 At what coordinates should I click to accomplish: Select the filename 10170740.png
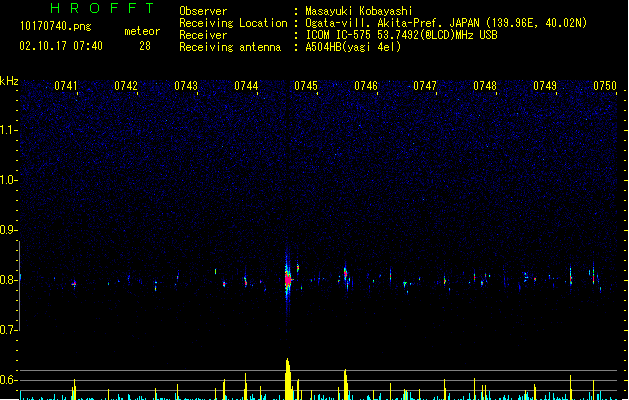tap(55, 26)
